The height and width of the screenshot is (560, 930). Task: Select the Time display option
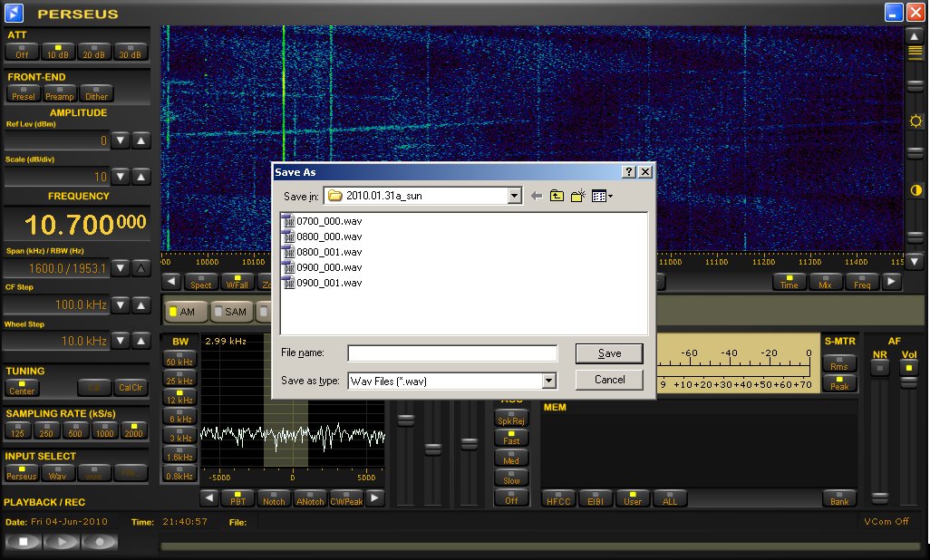[789, 282]
